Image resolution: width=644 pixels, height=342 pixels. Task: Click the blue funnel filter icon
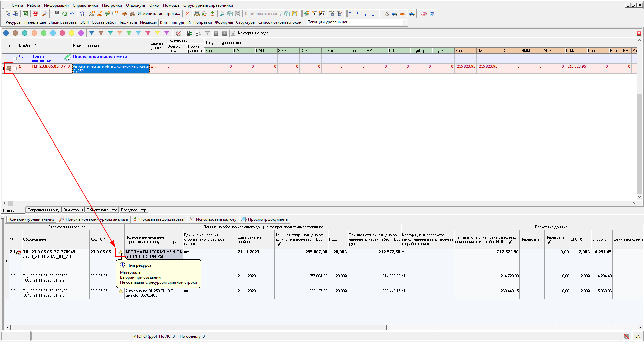click(x=92, y=33)
